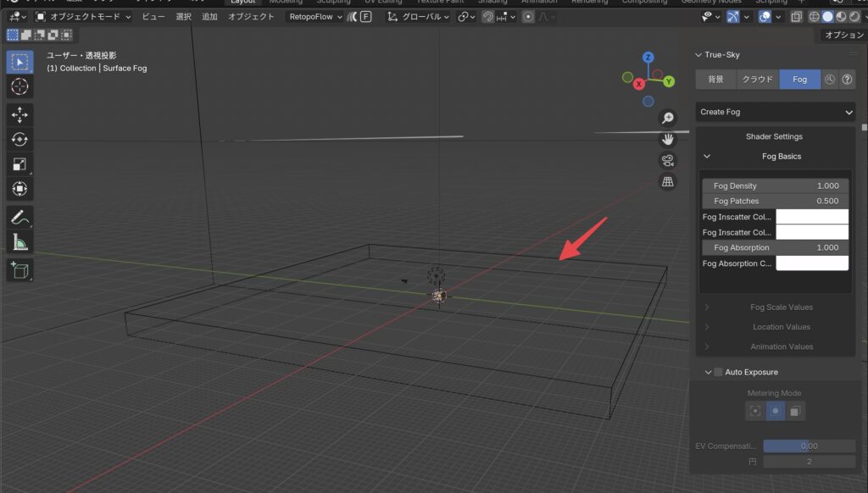Toggle X-ray mode in header
Viewport: 868px width, 493px height.
tap(796, 17)
